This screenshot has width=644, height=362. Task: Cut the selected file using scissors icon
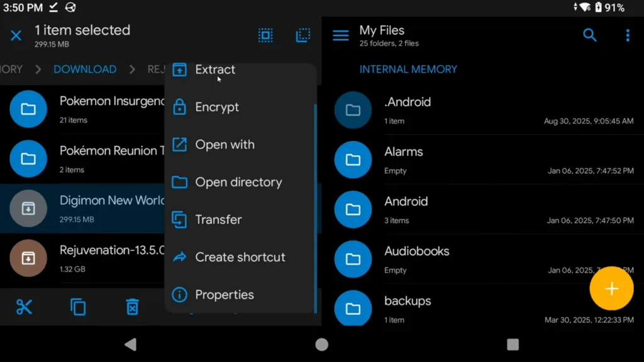tap(24, 307)
